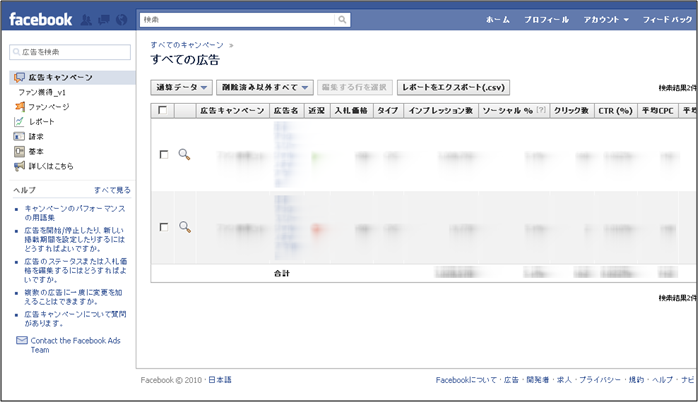Click the 広告キャンペーン sidebar icon

point(19,77)
